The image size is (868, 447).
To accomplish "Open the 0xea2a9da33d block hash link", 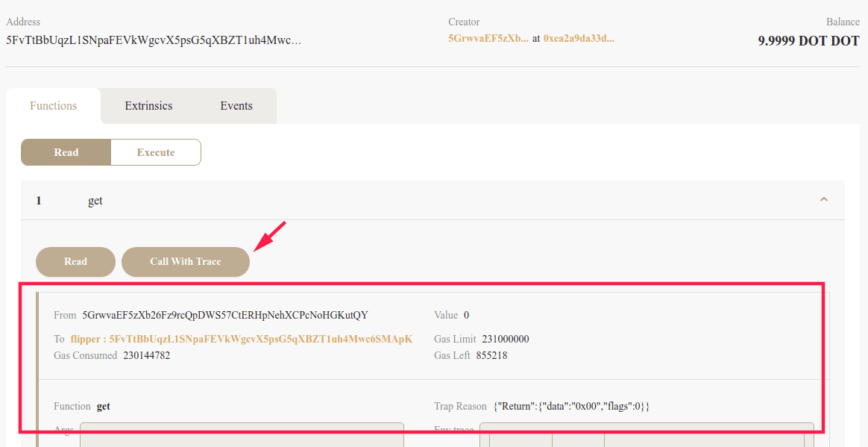I will (x=579, y=37).
